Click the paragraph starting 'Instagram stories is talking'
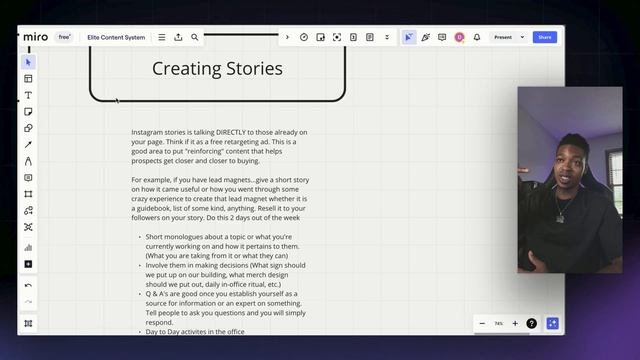This screenshot has height=360, width=640. pos(220,146)
